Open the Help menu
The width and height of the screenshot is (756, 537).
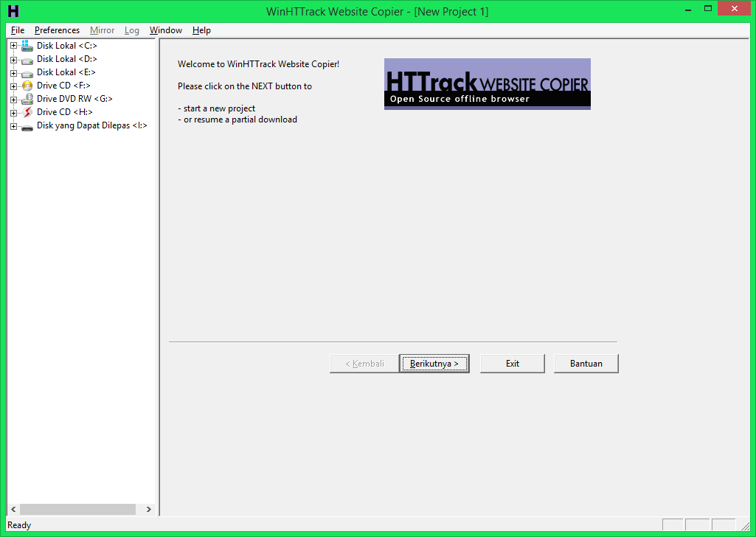[x=201, y=30]
